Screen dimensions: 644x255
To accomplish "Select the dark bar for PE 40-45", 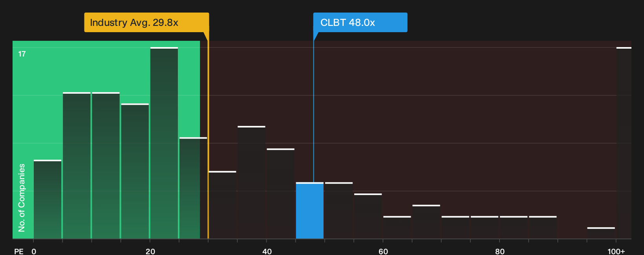I will (280, 194).
